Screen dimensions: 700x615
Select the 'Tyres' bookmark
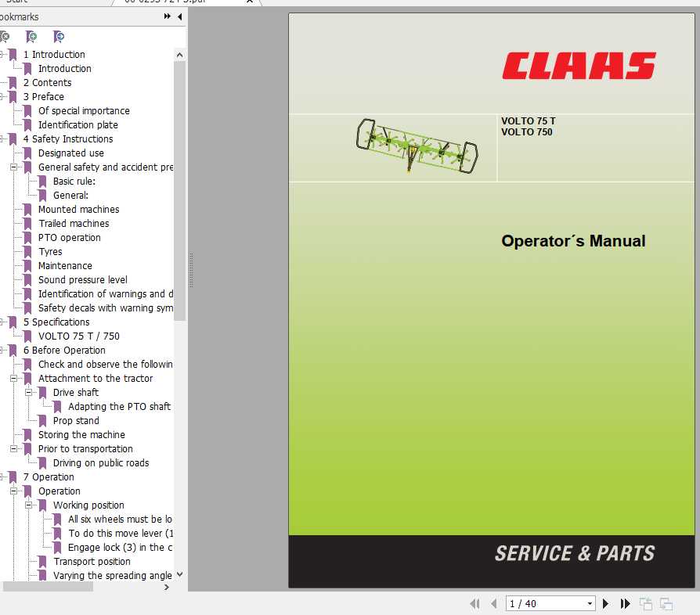pos(50,251)
